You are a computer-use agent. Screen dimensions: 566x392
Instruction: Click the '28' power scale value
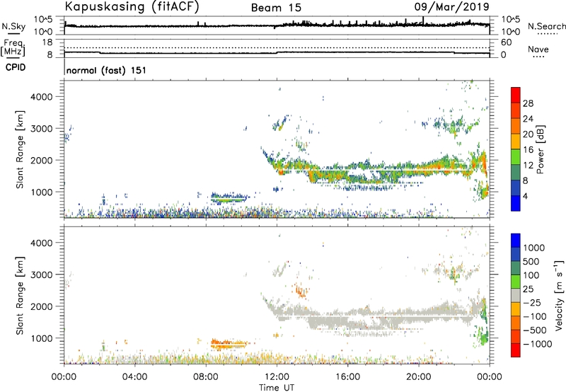(528, 103)
